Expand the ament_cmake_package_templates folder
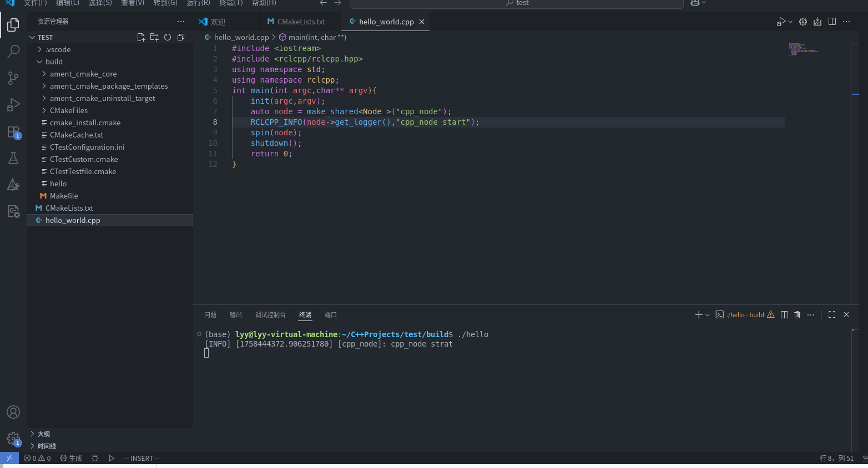 [110, 86]
